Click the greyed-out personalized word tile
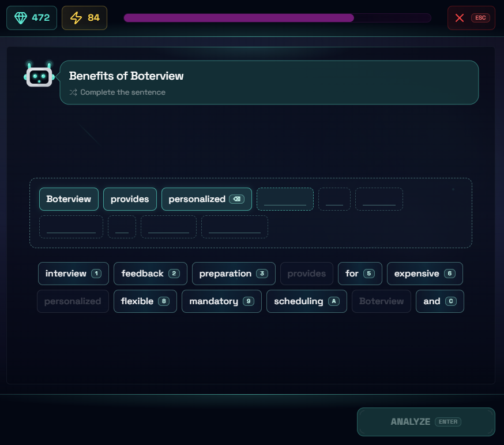The image size is (504, 445). [73, 301]
